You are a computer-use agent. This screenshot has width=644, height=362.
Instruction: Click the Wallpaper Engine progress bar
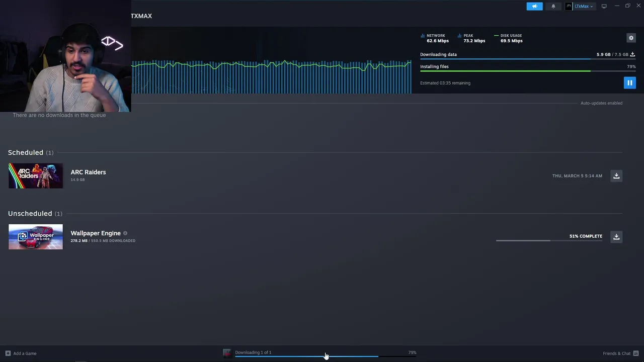click(549, 240)
